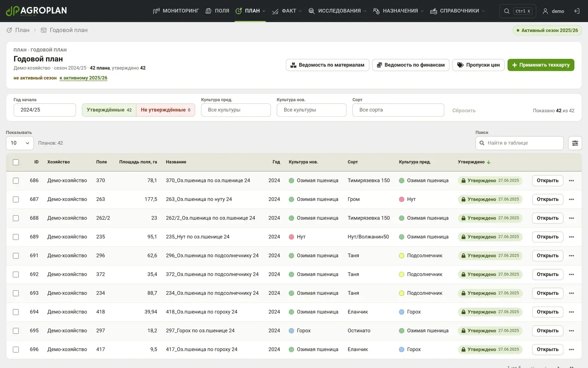Open the three-dots menu for row 686
This screenshot has width=588, height=368.
571,181
